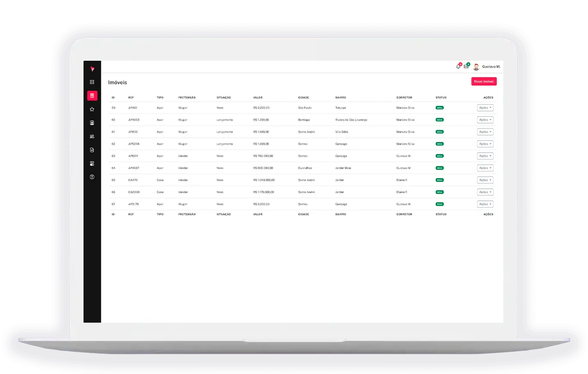588x374 pixels.
Task: Open the dashboard grid icon in sidebar
Action: 92,82
